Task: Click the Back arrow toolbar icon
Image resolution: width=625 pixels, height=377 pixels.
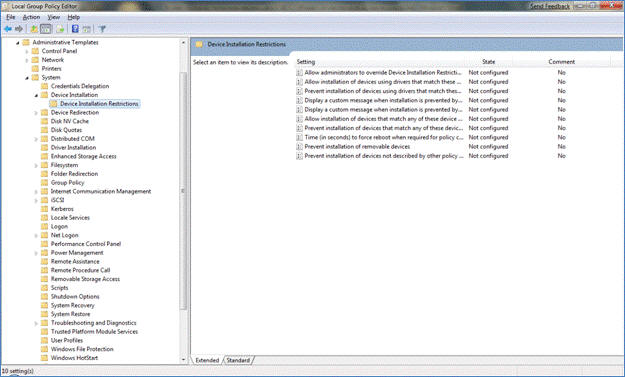Action: [8, 29]
